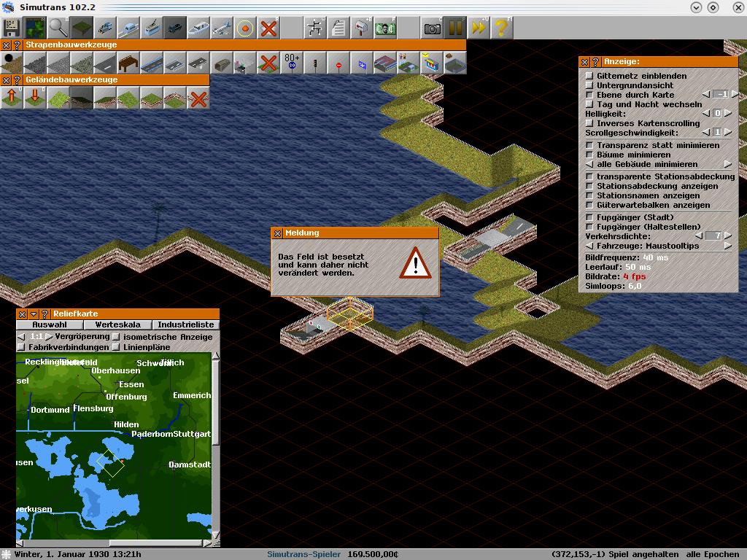
Task: Select the 80+ speed limit sign tool
Action: point(292,63)
